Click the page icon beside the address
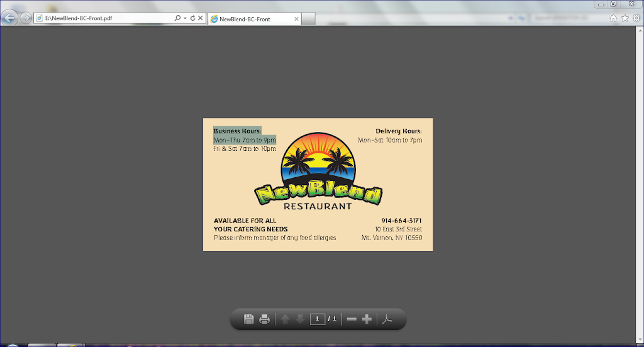644x347 pixels. pos(40,18)
